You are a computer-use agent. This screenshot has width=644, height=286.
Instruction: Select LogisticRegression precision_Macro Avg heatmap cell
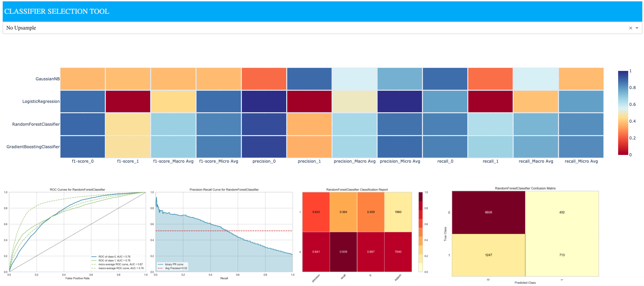[x=355, y=101]
